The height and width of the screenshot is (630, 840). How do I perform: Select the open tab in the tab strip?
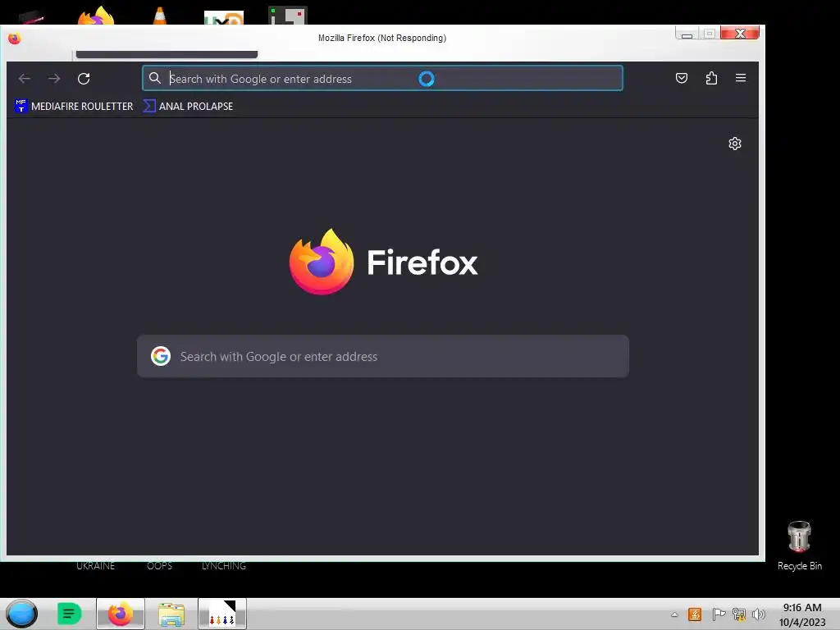tap(167, 54)
